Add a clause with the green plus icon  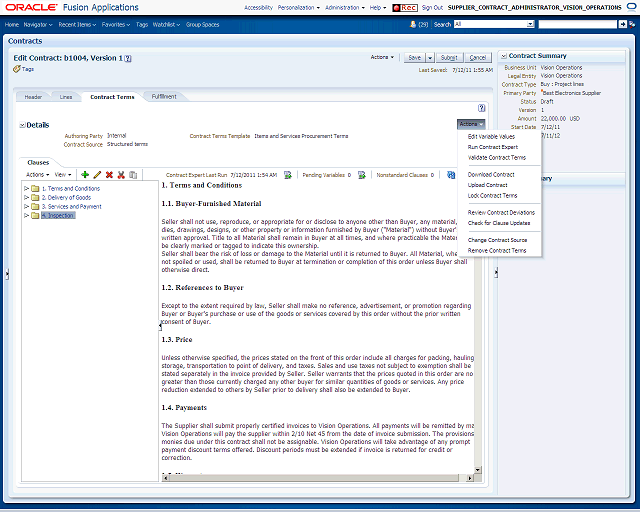85,175
